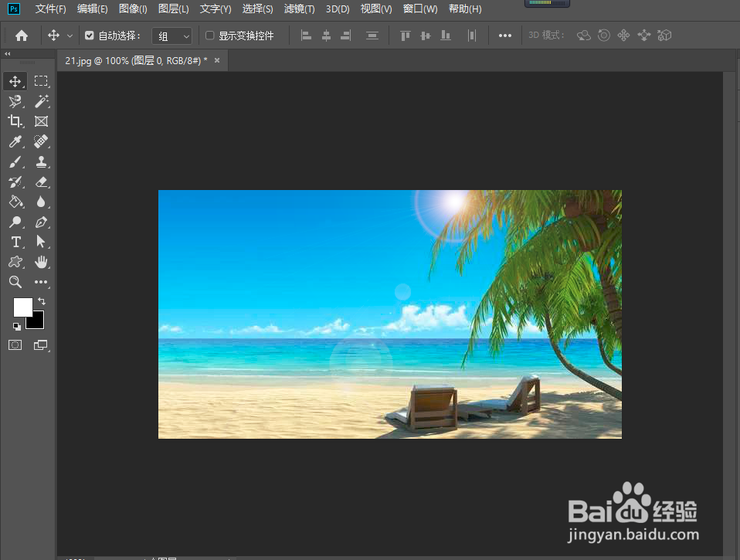740x560 pixels.
Task: Align right edges in options bar
Action: click(346, 36)
